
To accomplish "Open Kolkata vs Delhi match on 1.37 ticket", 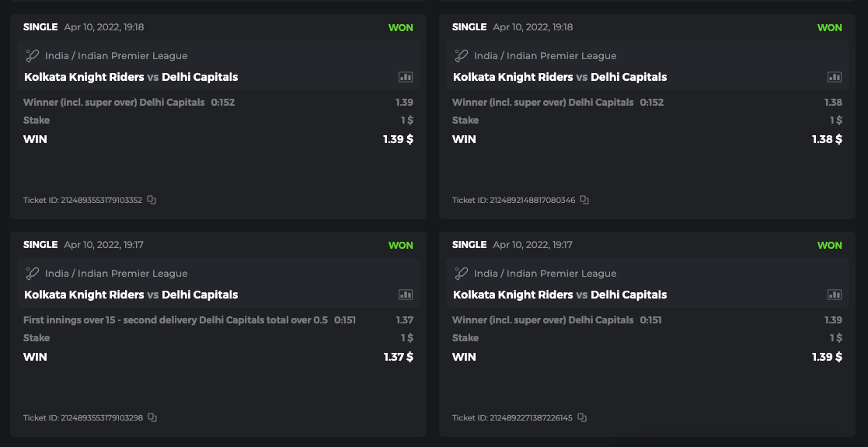I will 131,295.
